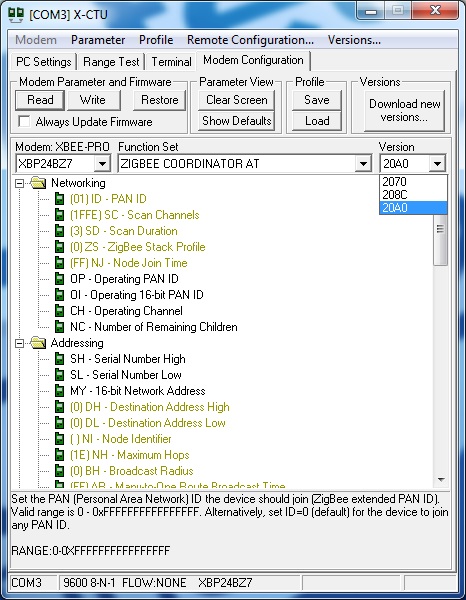Viewport: 466px width, 600px height.
Task: Switch to the Range Test tab
Action: click(111, 62)
